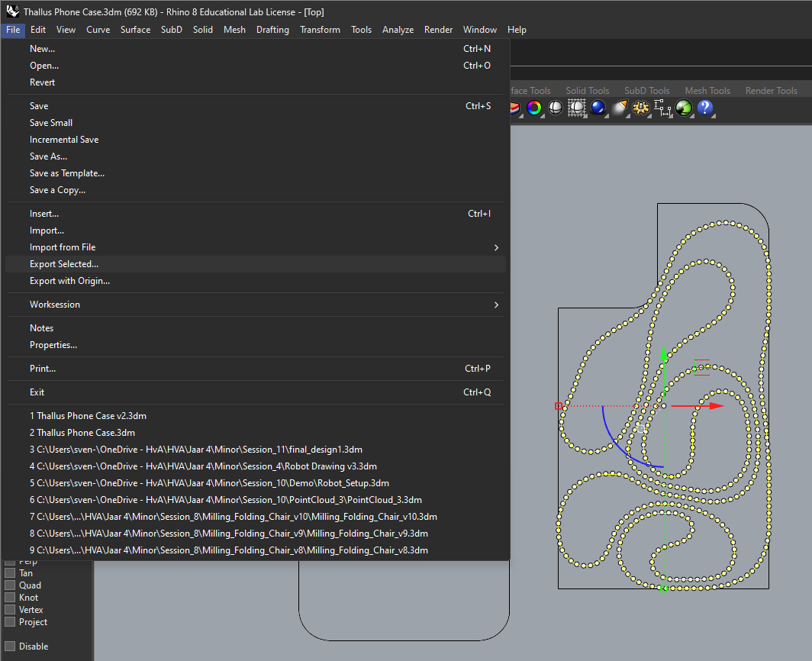Click Save As in the File menu
Image resolution: width=812 pixels, height=661 pixels.
(48, 156)
